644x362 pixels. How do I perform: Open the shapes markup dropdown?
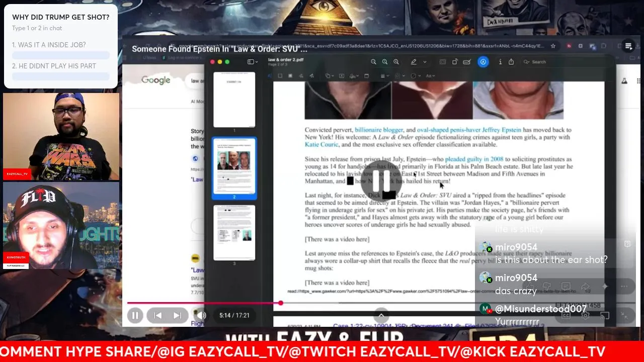click(330, 76)
